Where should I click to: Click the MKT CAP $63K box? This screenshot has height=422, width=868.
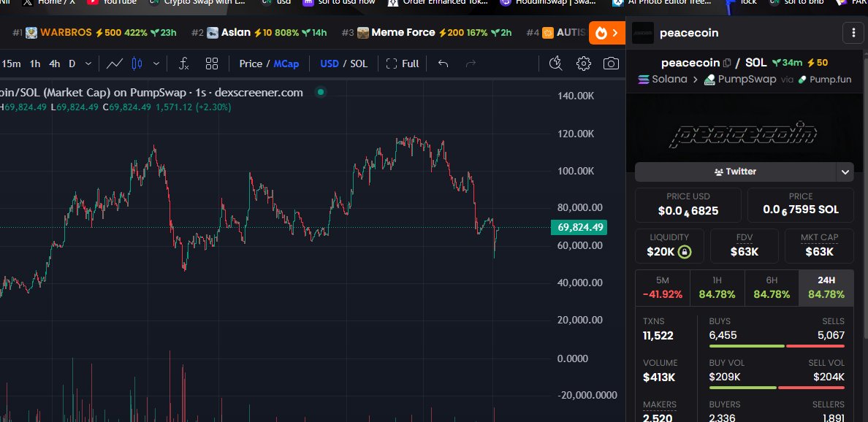tap(819, 246)
